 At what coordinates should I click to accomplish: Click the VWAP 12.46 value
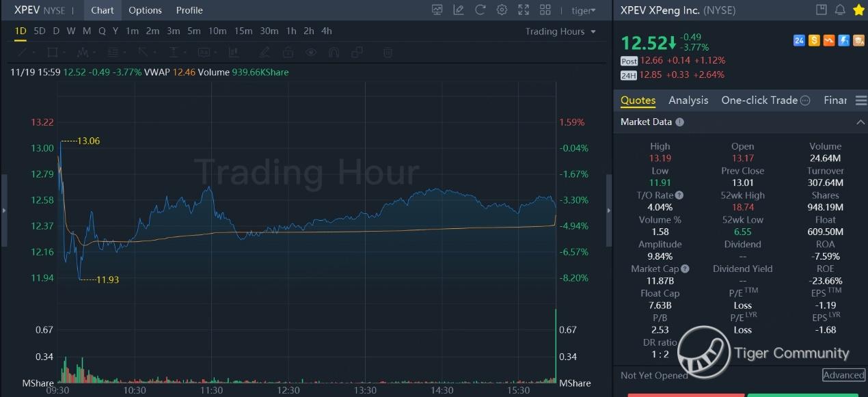184,72
